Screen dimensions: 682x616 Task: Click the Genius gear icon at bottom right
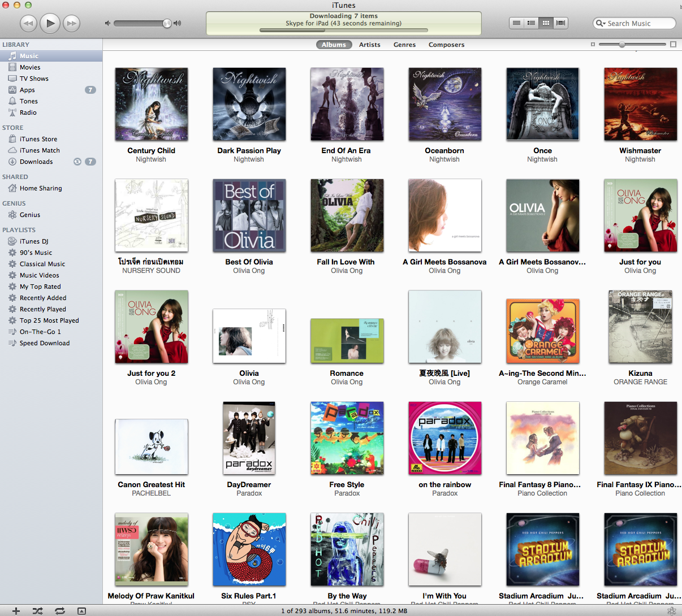671,611
